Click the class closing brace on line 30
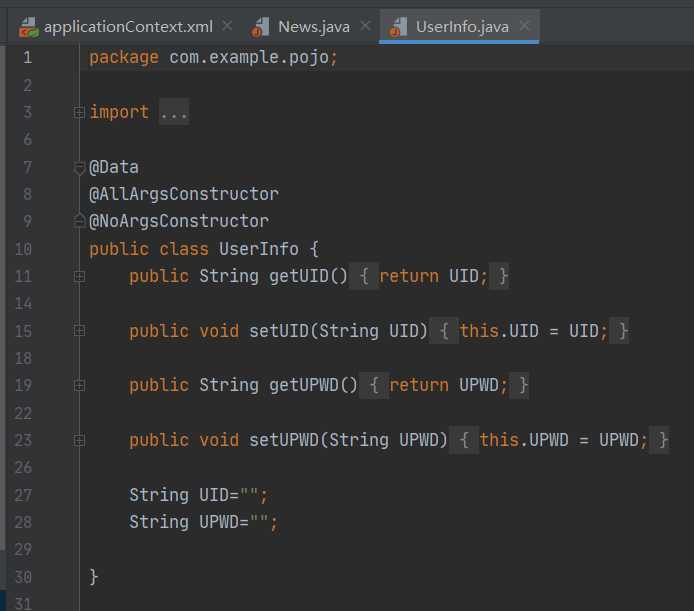The width and height of the screenshot is (694, 611). [93, 577]
